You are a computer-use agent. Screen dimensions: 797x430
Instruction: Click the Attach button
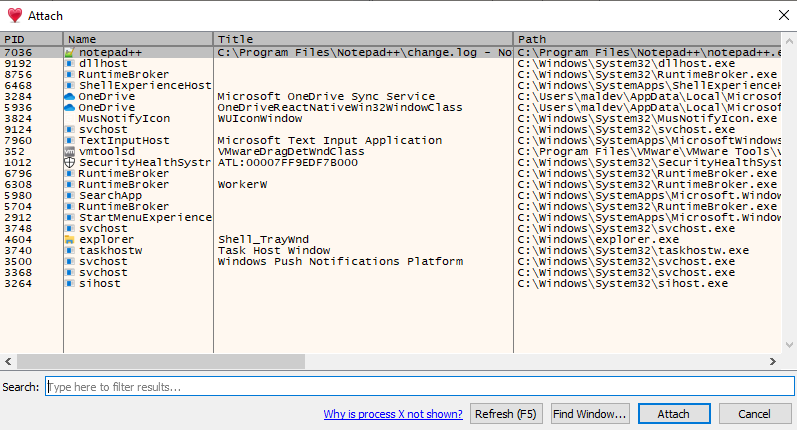(673, 414)
